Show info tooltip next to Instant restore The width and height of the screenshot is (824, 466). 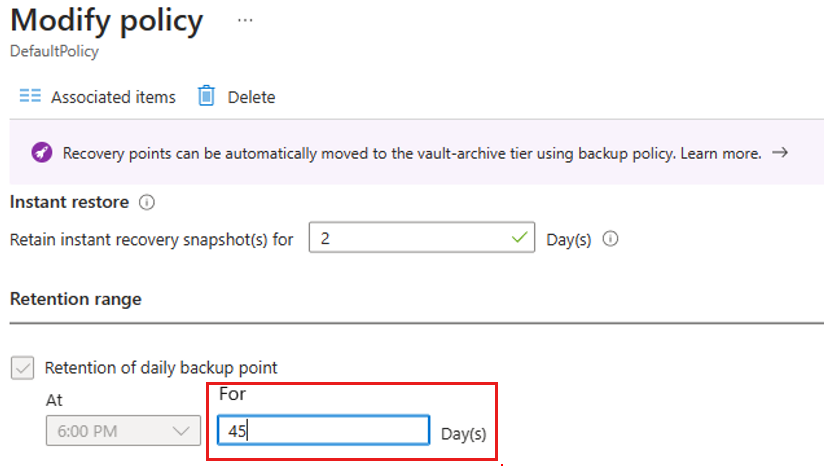pos(147,202)
